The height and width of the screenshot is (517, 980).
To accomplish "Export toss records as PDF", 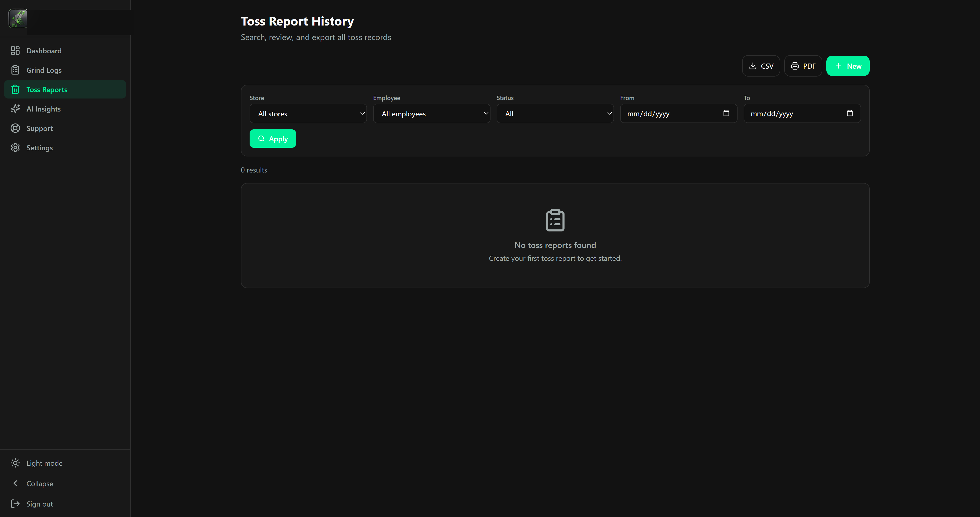I will pyautogui.click(x=803, y=66).
